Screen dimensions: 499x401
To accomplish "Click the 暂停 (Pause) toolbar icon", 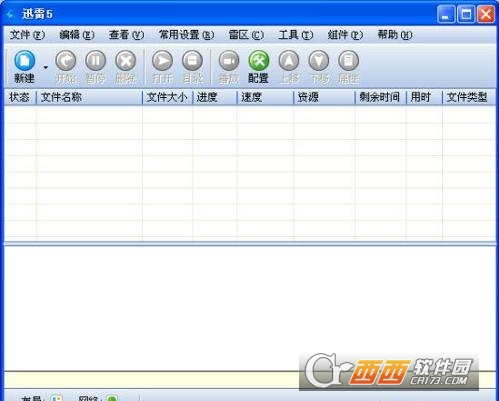I will tap(96, 61).
